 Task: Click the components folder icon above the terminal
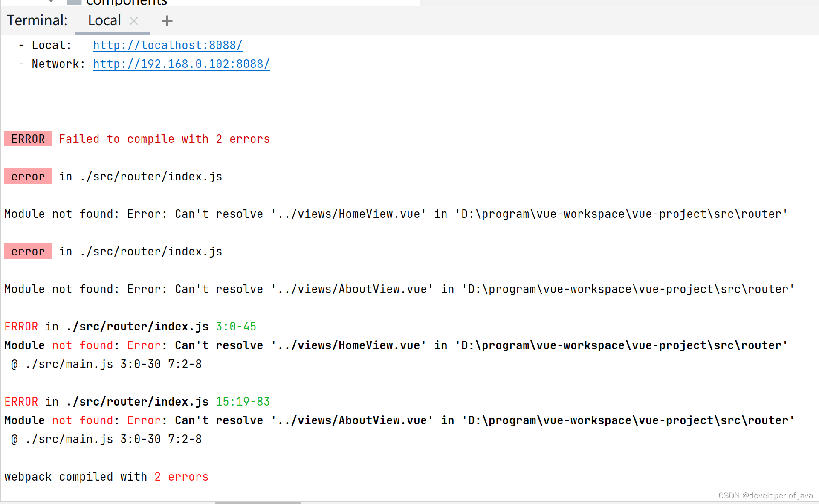tap(74, 2)
